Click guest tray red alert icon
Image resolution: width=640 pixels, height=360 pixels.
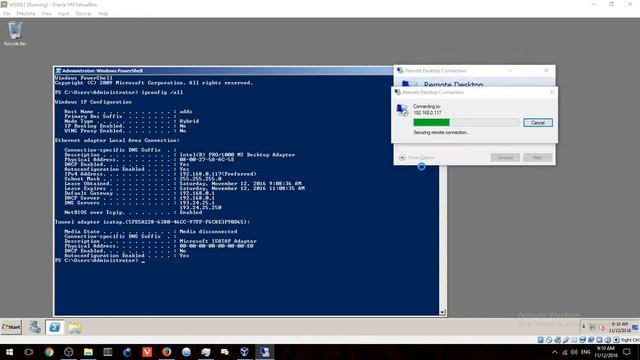point(602,327)
